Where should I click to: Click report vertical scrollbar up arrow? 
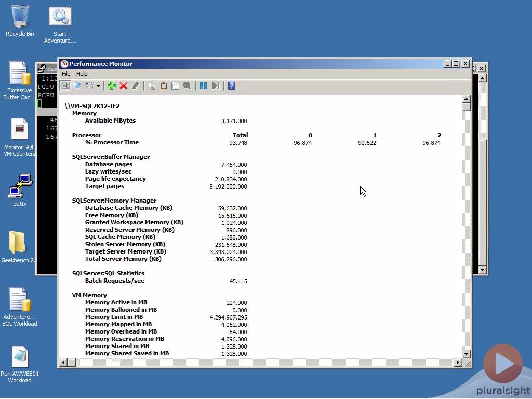coord(466,99)
